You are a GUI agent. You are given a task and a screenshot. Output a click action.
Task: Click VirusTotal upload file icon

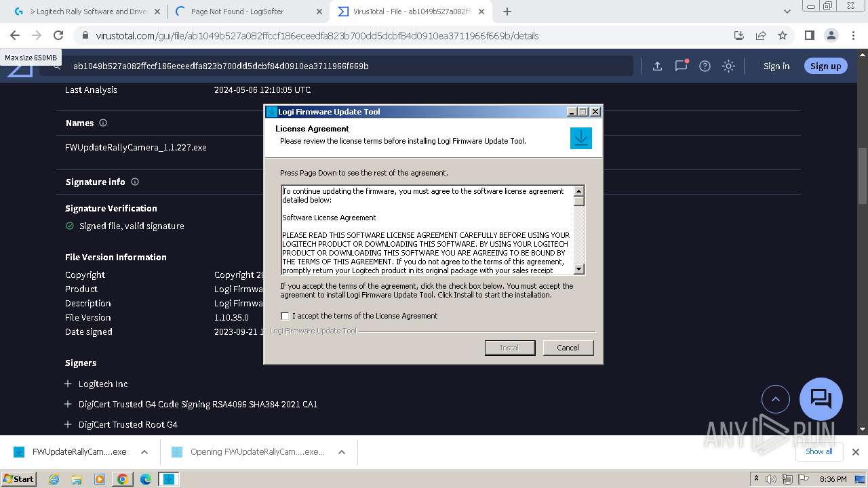pyautogui.click(x=657, y=66)
